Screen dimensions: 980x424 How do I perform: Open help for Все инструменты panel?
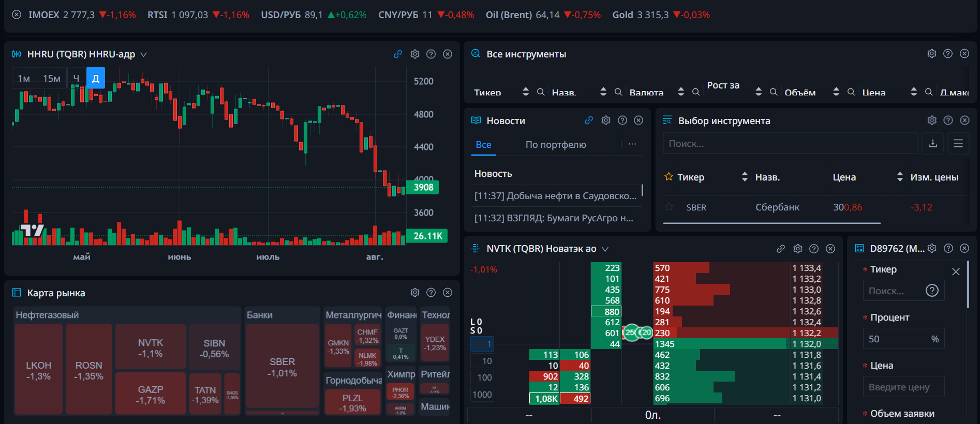click(x=948, y=54)
